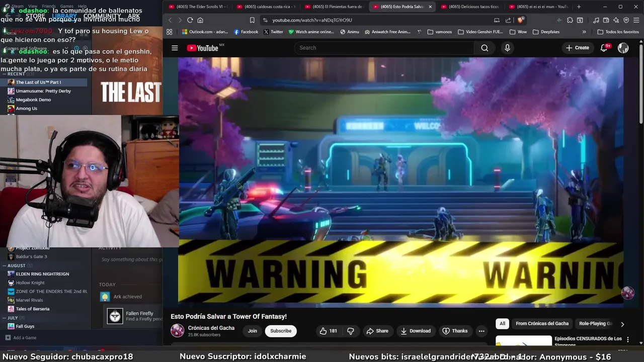The width and height of the screenshot is (644, 362).
Task: Switch to Deliciosos tacos ticos tab
Action: [x=470, y=7]
